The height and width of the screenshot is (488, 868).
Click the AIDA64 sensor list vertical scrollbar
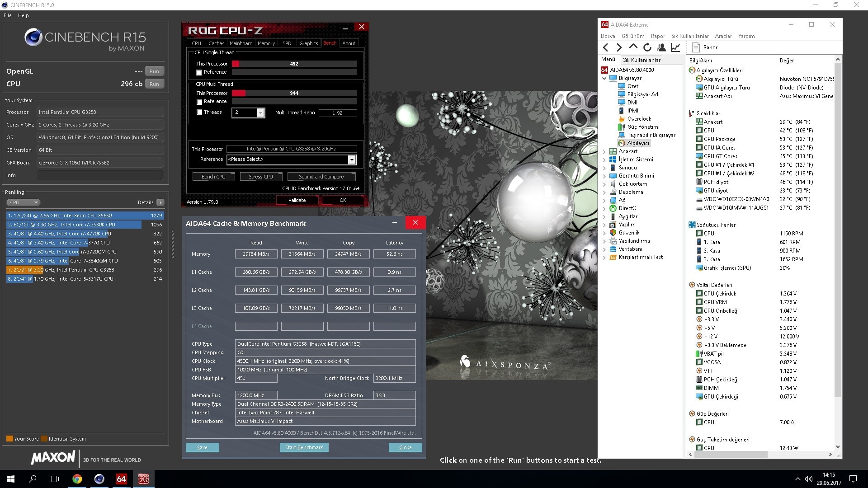pos(838,230)
